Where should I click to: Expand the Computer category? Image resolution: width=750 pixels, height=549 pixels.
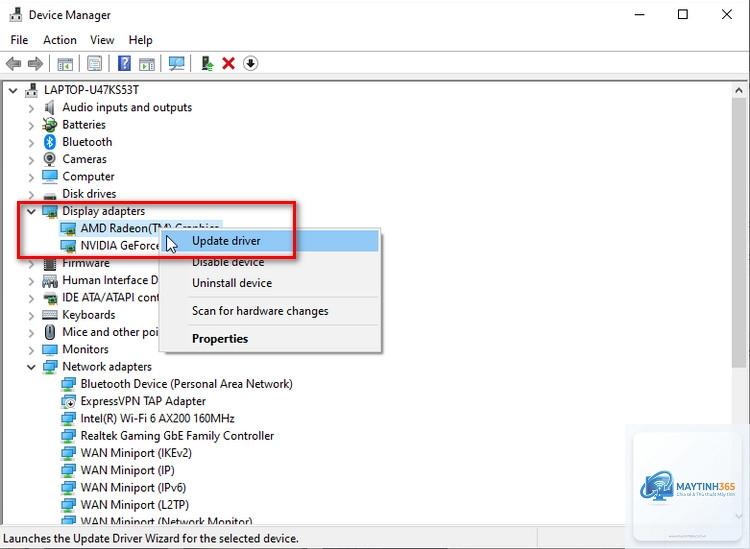click(31, 177)
